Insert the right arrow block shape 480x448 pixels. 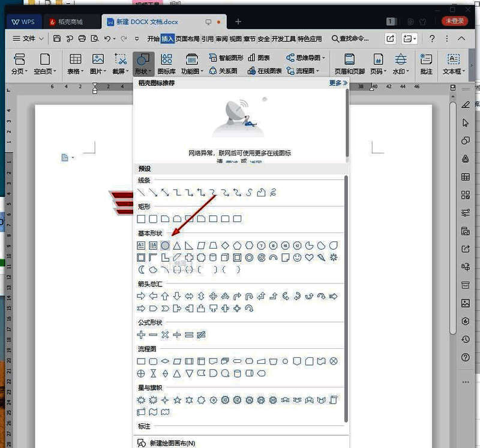[141, 296]
